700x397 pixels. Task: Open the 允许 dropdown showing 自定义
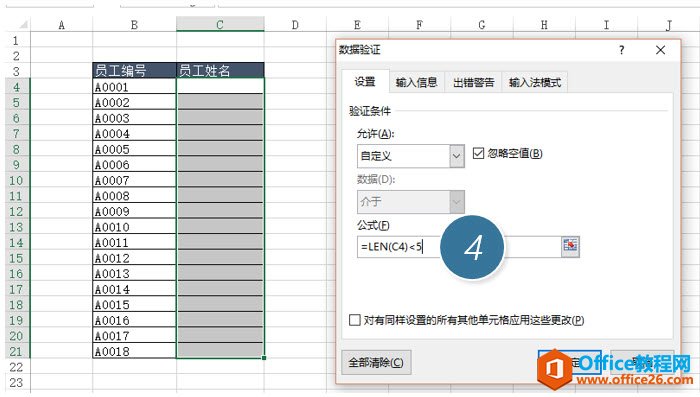pos(456,156)
